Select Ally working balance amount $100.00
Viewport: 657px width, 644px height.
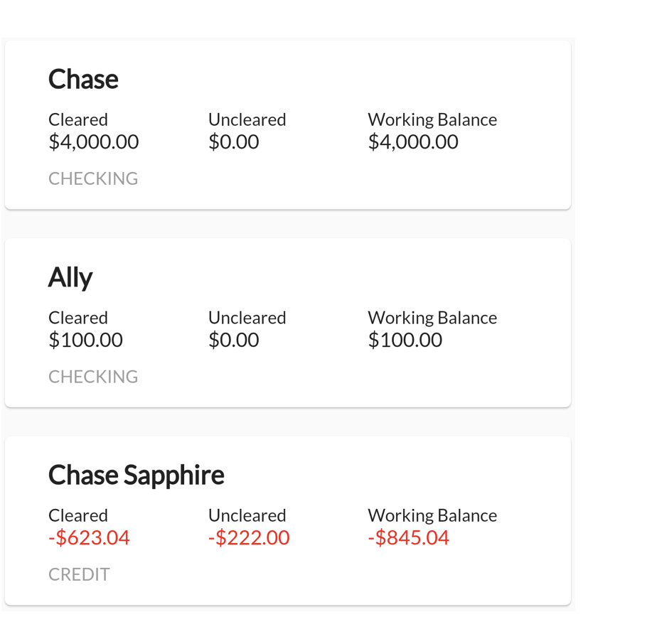click(405, 340)
